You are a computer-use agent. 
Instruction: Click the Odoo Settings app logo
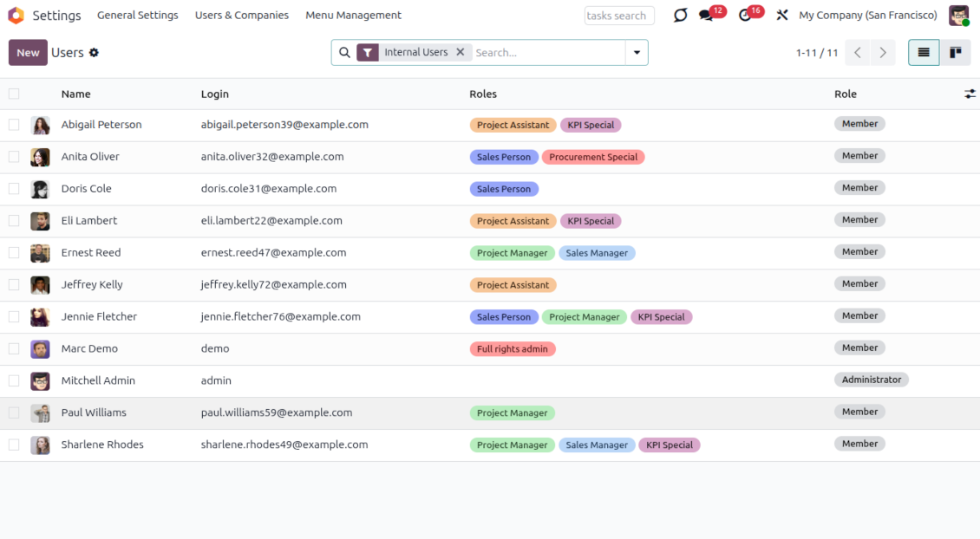pyautogui.click(x=16, y=16)
